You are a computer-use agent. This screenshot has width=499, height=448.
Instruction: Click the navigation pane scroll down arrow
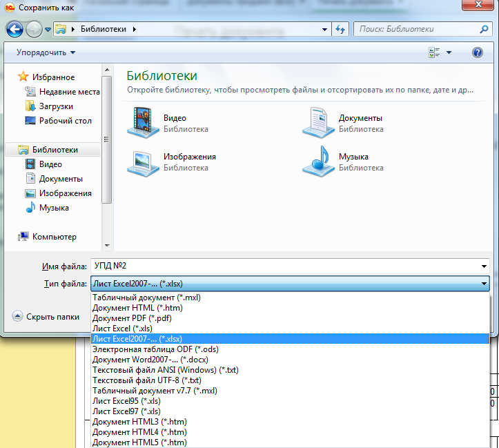(107, 245)
